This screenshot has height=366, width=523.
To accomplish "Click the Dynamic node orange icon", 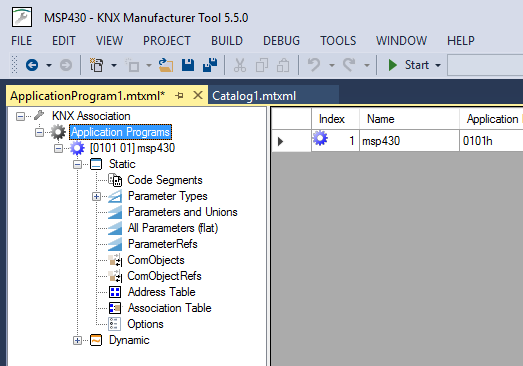I will click(x=96, y=340).
